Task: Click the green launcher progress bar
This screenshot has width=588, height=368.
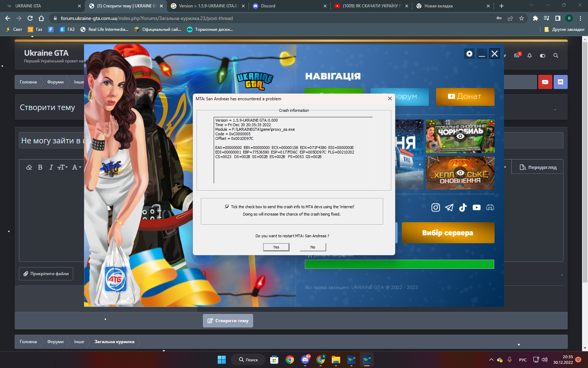Action: (x=399, y=264)
